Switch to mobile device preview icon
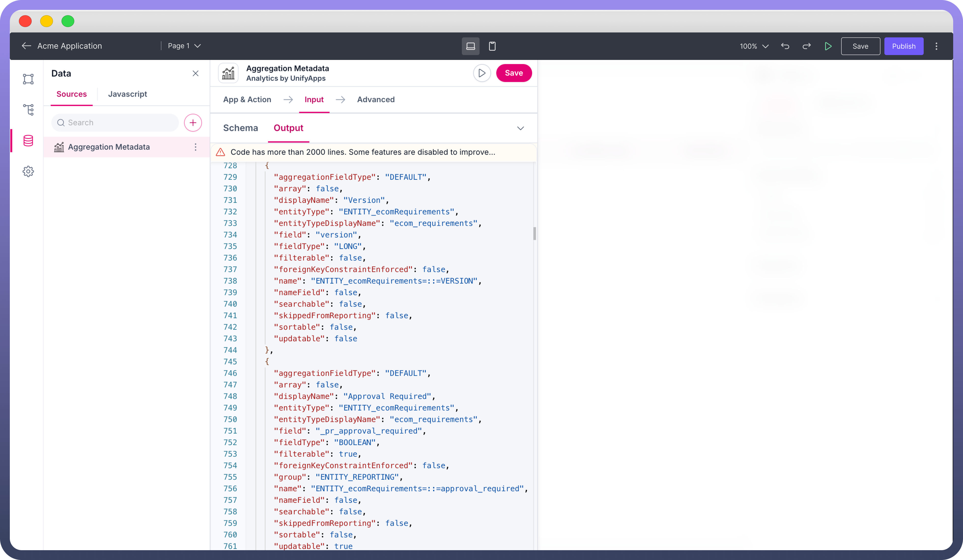 tap(492, 46)
